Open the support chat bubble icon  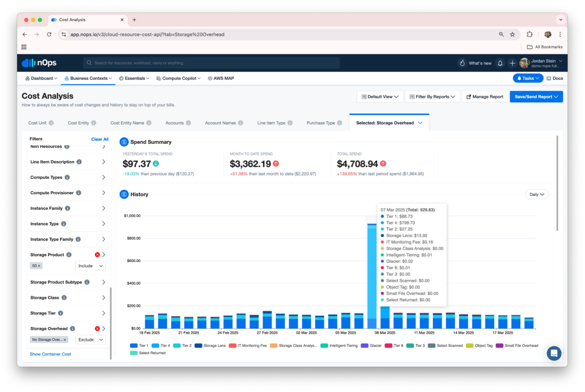[554, 353]
